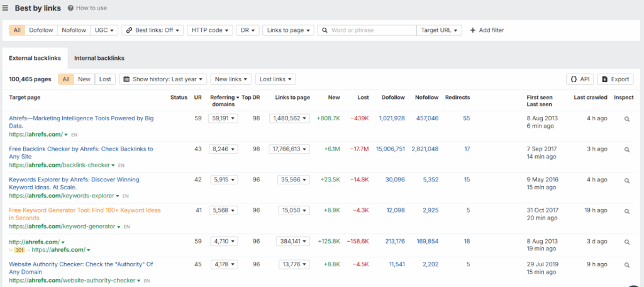Switch to Internal backlinks tab
644x287 pixels.
click(x=99, y=58)
